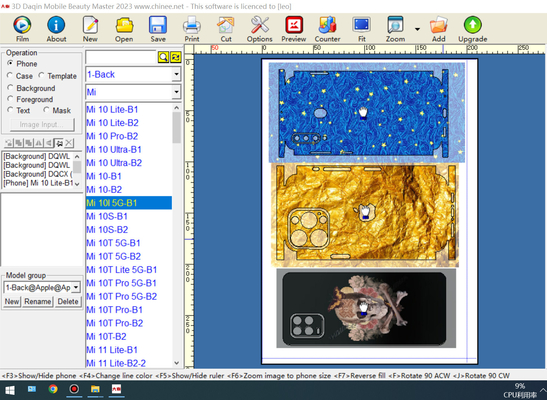
Task: Select the Text radio button
Action: (x=10, y=110)
